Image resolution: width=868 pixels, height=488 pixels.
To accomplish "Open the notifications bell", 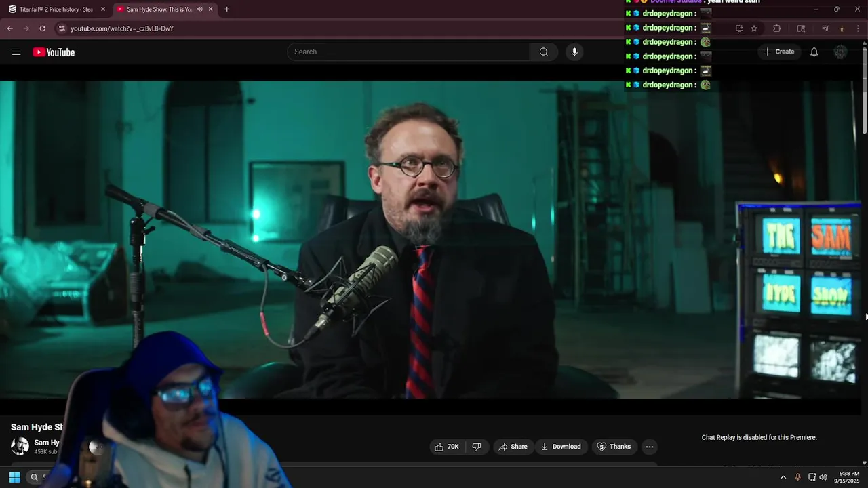I will tap(814, 52).
